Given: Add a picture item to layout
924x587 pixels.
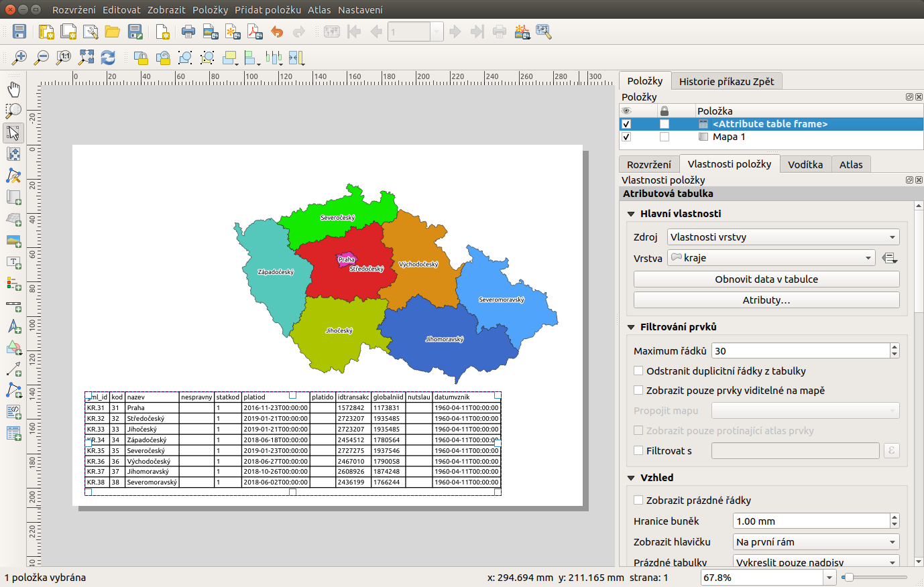Looking at the screenshot, I should 13,240.
